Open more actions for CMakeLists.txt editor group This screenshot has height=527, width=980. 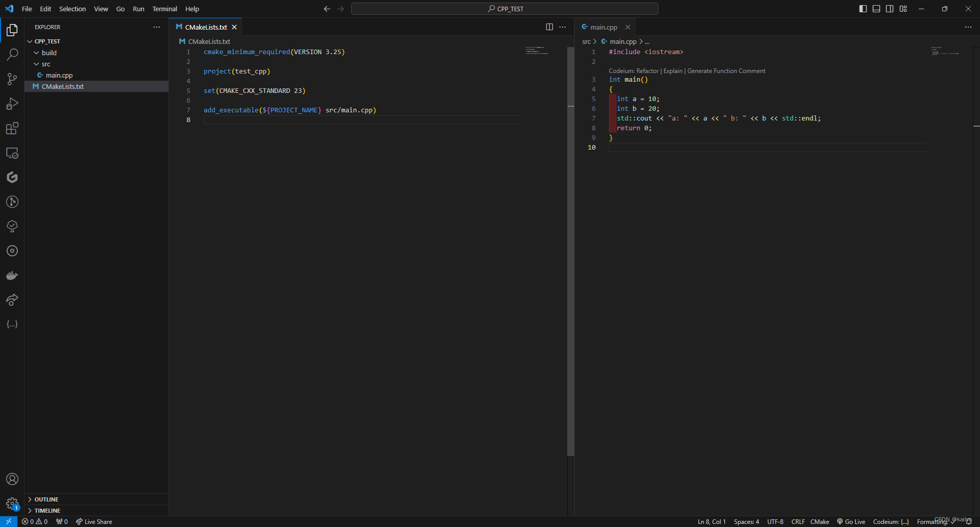tap(562, 27)
